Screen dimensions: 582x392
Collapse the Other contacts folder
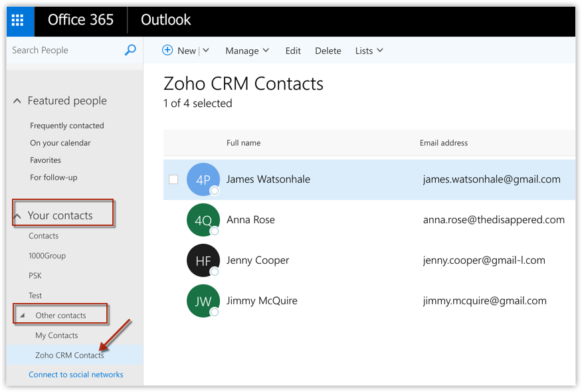[x=23, y=316]
